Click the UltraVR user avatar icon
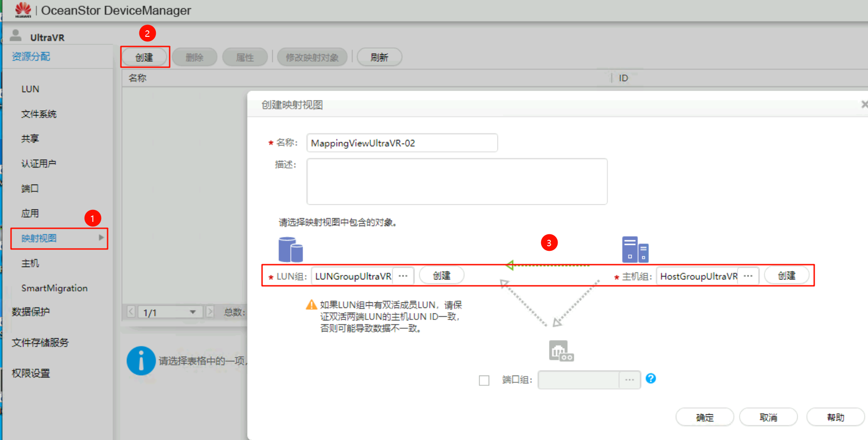The width and height of the screenshot is (868, 440). click(15, 36)
